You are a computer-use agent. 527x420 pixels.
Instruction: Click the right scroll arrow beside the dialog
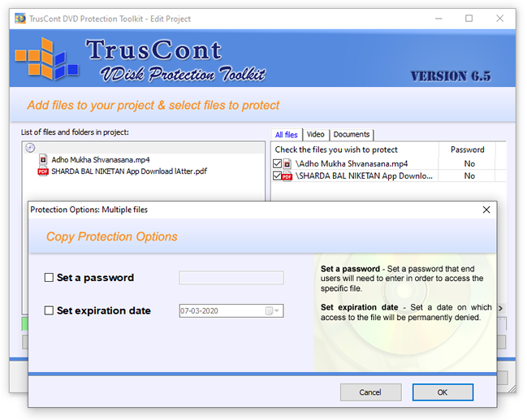[x=501, y=308]
